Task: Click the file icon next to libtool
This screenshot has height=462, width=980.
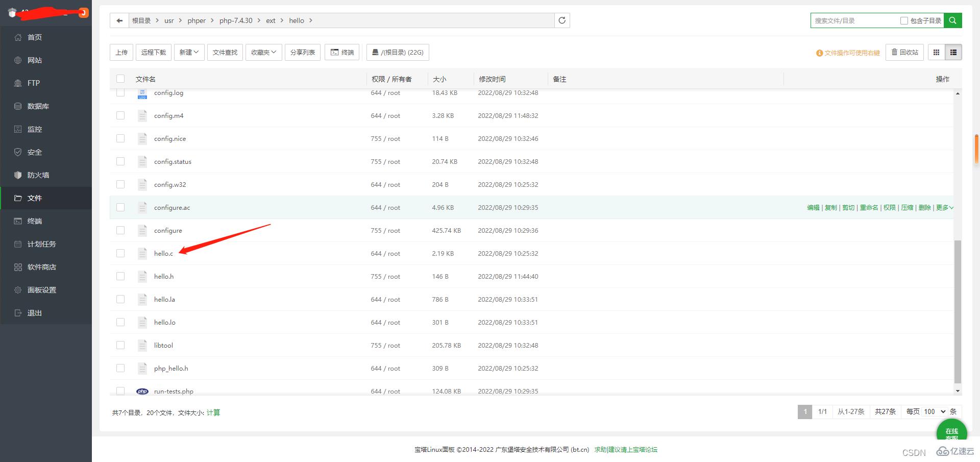Action: point(142,345)
